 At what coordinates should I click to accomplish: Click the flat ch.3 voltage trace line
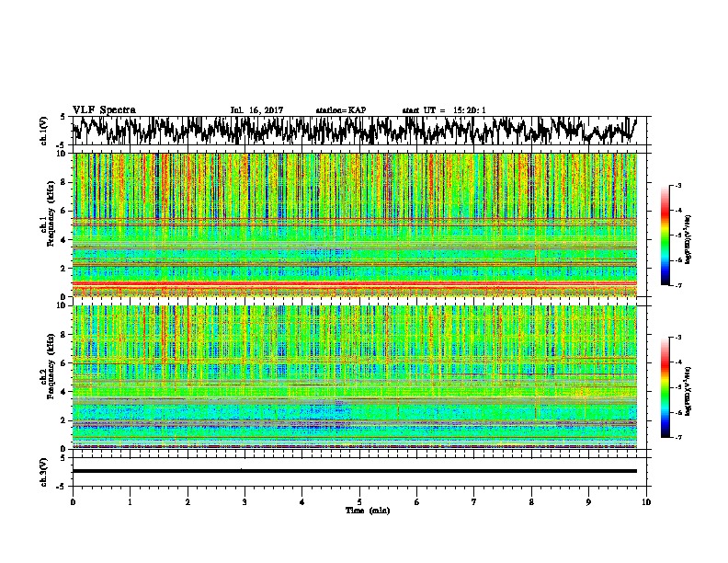355,471
